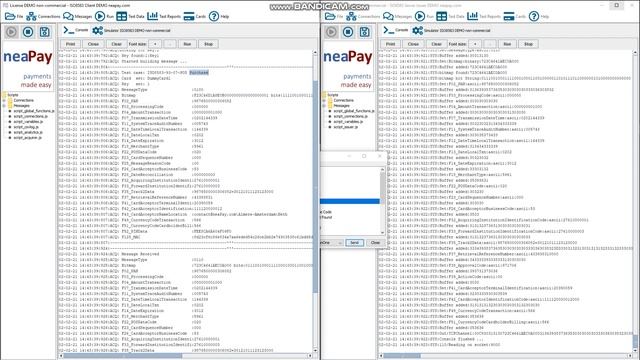Click Print button in left window console
This screenshot has width=640, height=360.
[71, 44]
